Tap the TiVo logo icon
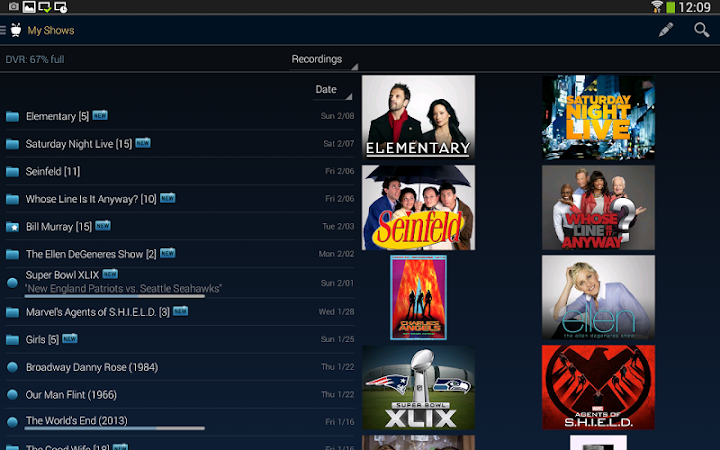 [16, 30]
